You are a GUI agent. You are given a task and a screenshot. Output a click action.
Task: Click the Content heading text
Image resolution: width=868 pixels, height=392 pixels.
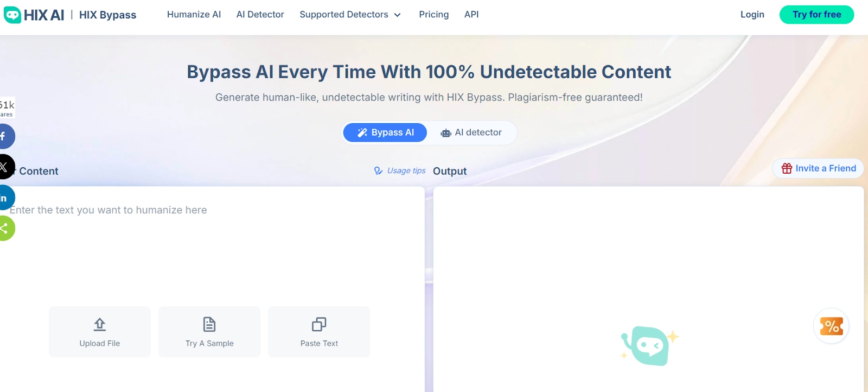coord(39,171)
